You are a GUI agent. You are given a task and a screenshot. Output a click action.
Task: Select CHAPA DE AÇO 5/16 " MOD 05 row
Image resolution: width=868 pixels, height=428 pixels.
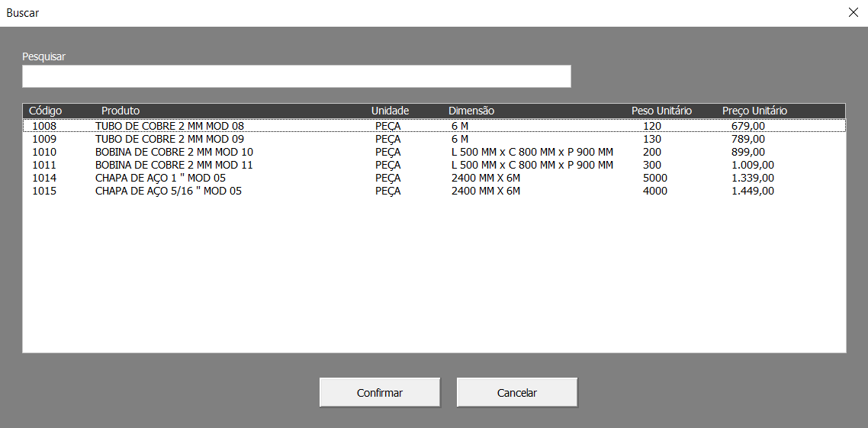168,191
